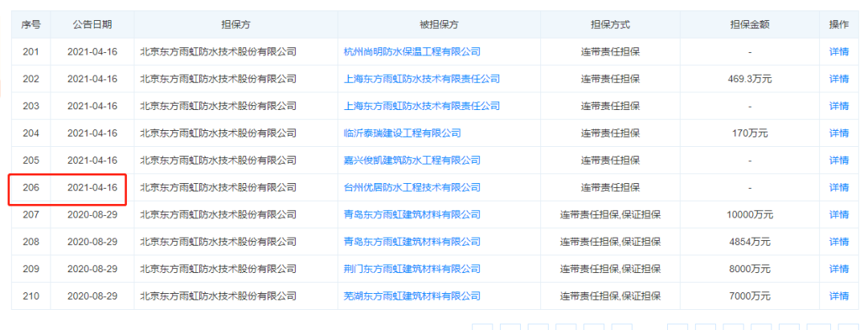The height and width of the screenshot is (330, 868).
Task: Open 嘉兴俊凯建筑防水工程有限公司 link
Action: pyautogui.click(x=411, y=160)
